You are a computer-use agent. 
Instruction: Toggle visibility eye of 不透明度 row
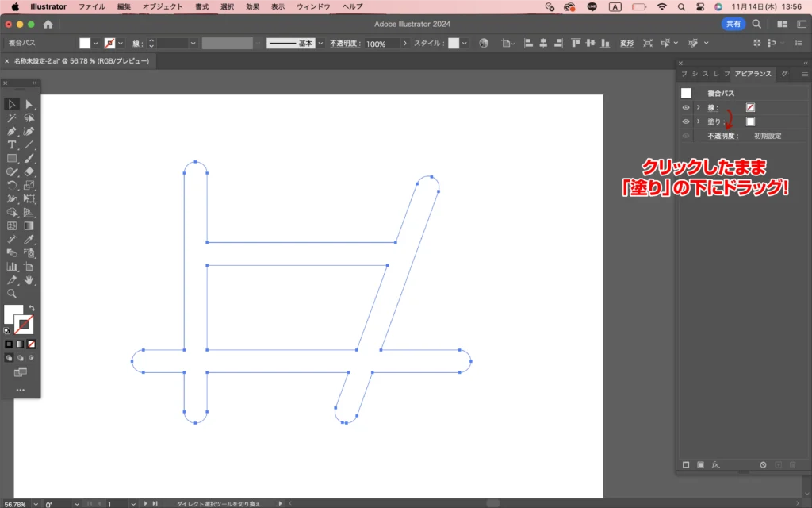686,136
